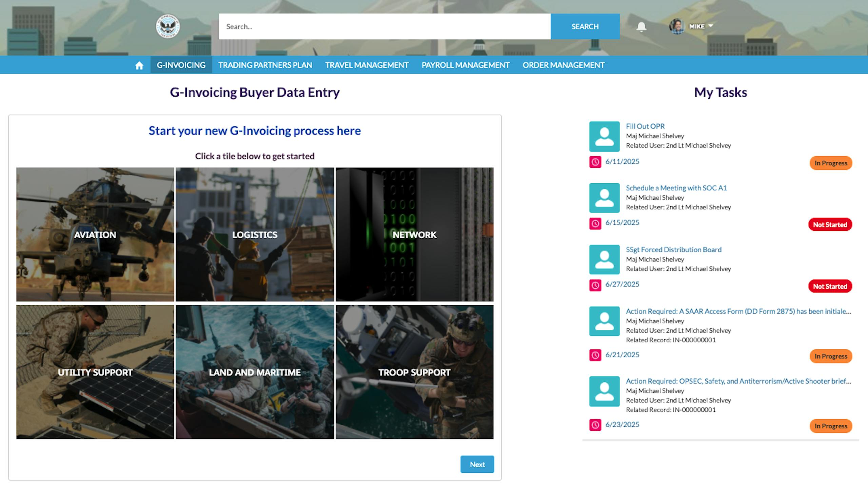Click clock icon next to 6/15/2025

click(x=595, y=223)
